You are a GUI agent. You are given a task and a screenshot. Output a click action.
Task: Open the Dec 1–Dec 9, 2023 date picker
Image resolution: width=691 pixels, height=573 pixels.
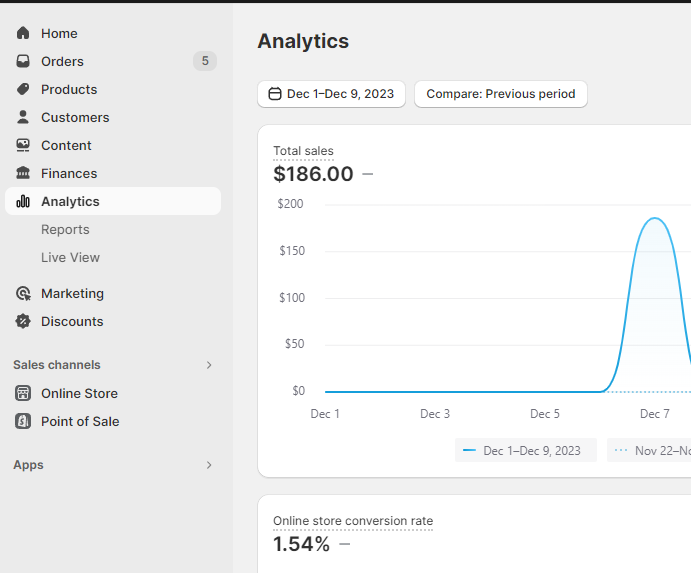pyautogui.click(x=331, y=94)
